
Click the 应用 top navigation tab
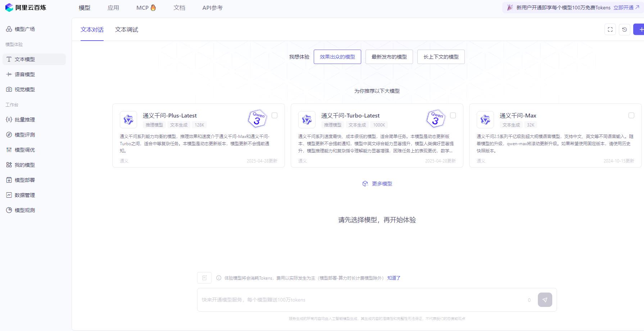point(113,8)
